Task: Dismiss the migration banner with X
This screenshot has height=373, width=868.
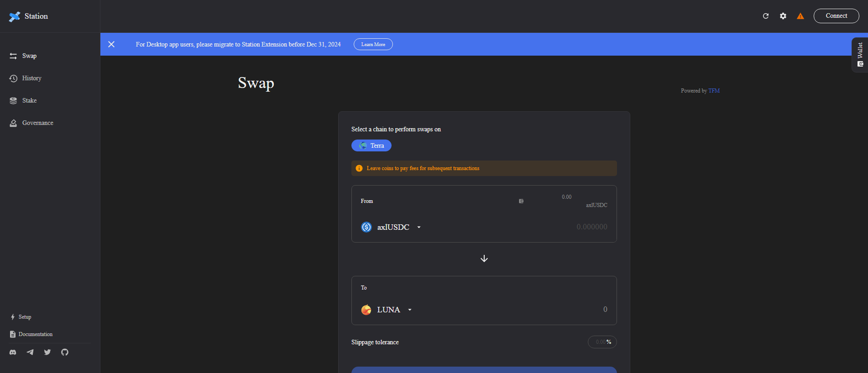Action: (111, 44)
